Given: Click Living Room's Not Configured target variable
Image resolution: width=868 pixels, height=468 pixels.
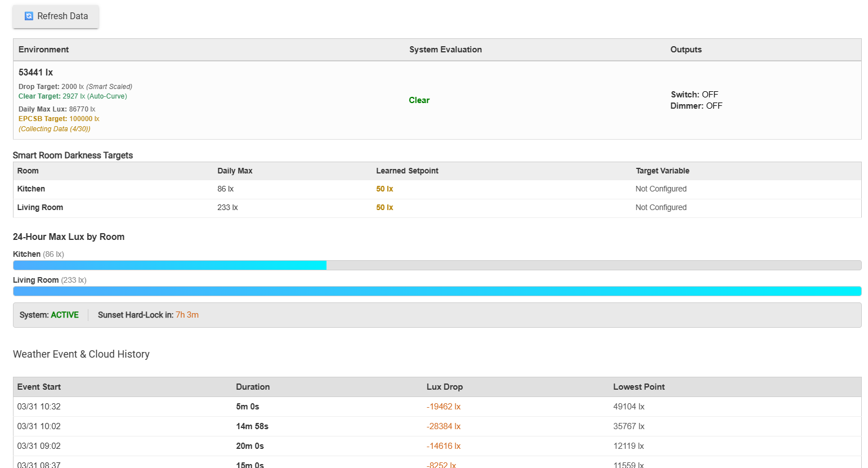Looking at the screenshot, I should click(x=661, y=208).
